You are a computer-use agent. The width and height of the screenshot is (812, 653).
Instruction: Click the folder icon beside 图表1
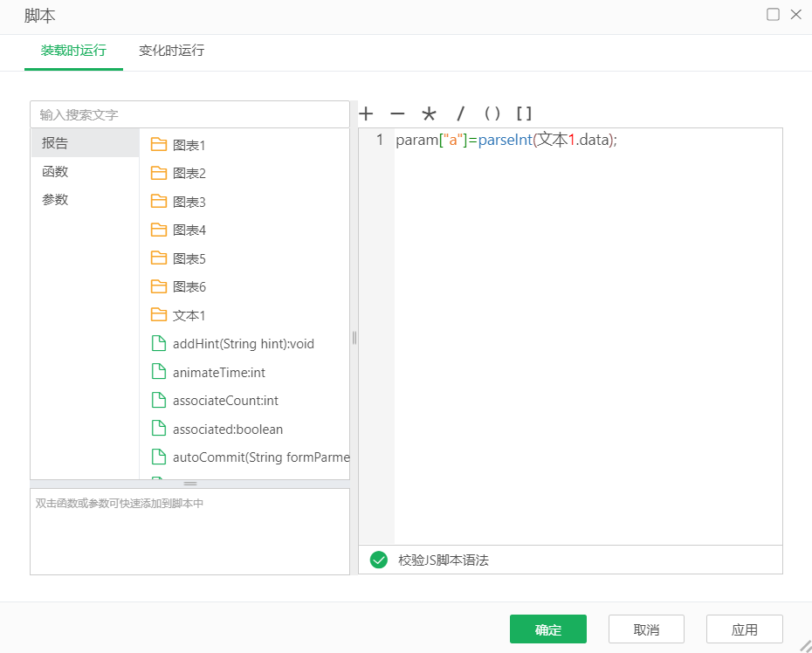[160, 144]
